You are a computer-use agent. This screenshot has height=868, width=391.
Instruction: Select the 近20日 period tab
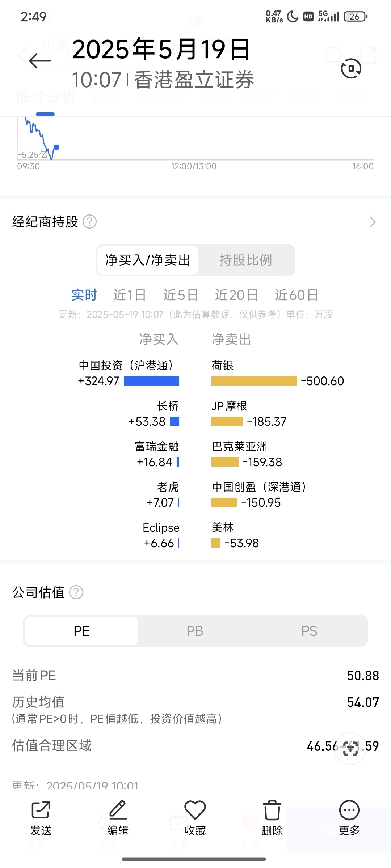tap(236, 295)
